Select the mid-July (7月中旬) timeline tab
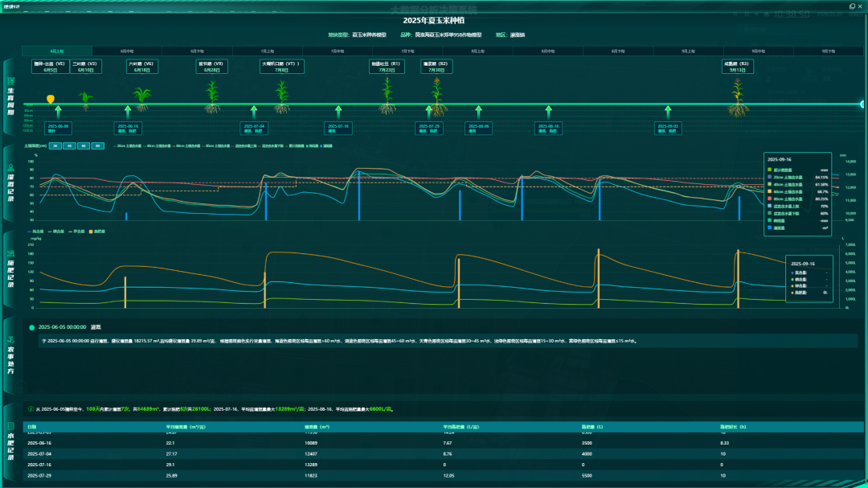This screenshot has width=868, height=488. (x=338, y=51)
